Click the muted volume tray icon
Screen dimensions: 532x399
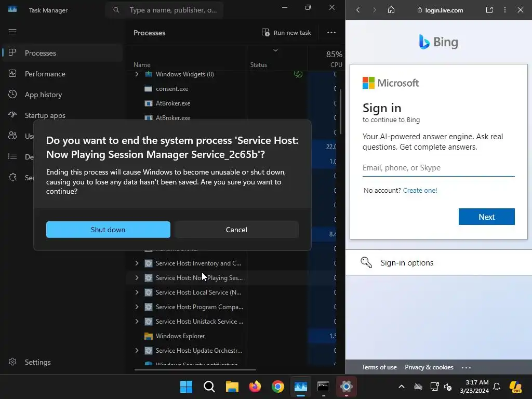(x=448, y=387)
